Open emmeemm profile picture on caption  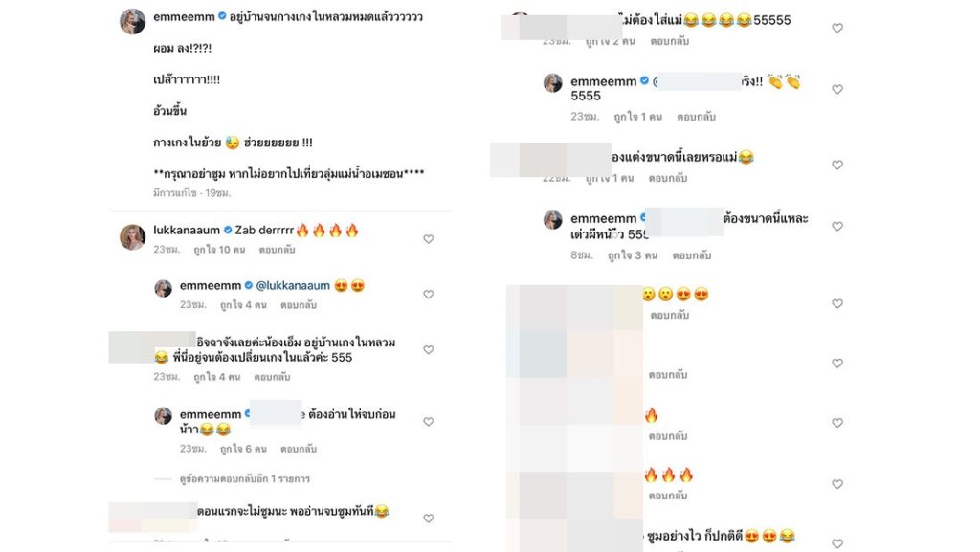(x=132, y=22)
